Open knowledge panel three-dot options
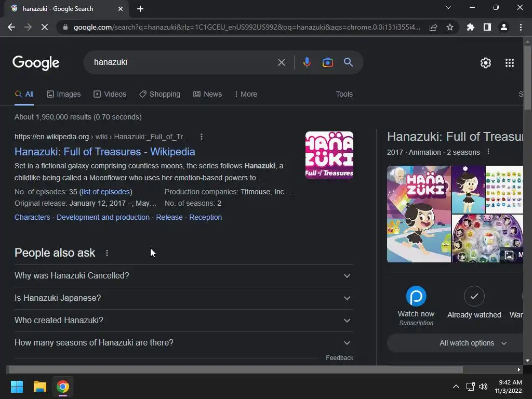Image resolution: width=532 pixels, height=399 pixels. point(488,152)
